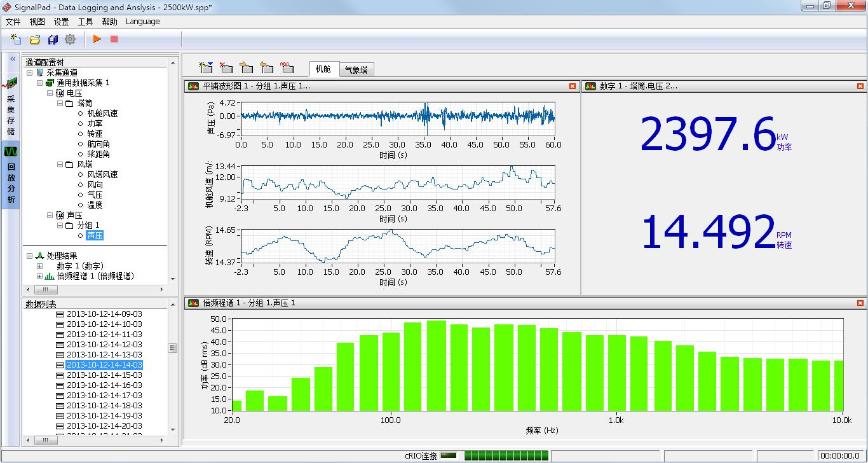Open settings gear in main toolbar
The height and width of the screenshot is (463, 868).
click(70, 39)
